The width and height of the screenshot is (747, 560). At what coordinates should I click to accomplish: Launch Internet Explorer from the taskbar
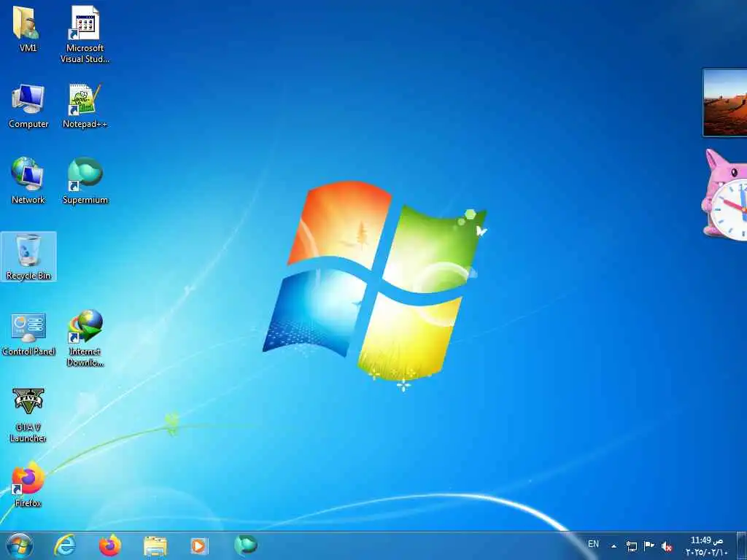[65, 545]
